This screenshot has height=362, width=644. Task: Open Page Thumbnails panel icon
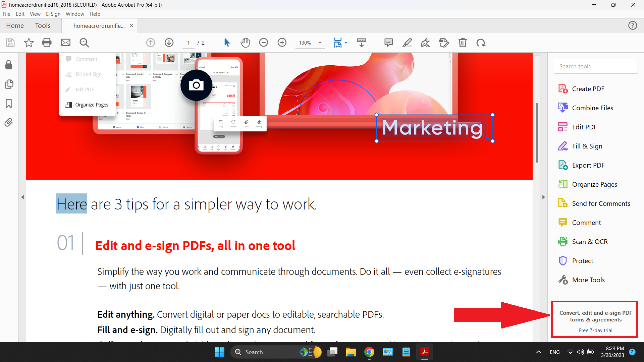[x=9, y=84]
